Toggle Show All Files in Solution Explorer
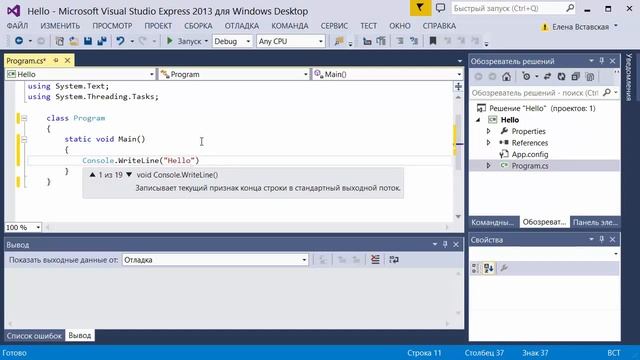Viewport: 640px width, 360px height. [589, 76]
